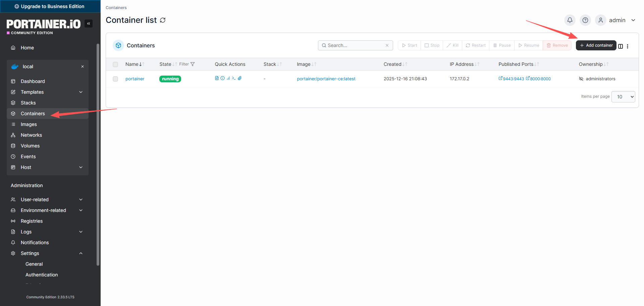Open the State column filter
This screenshot has width=644, height=306.
click(187, 64)
